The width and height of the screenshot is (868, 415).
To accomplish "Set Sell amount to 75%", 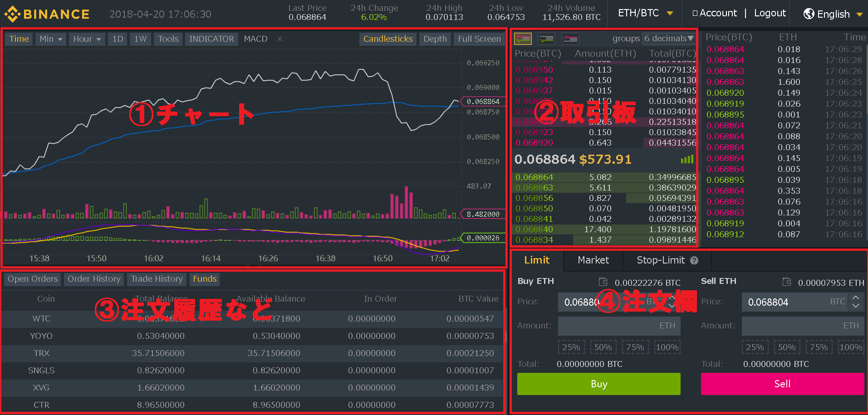I will coord(819,347).
